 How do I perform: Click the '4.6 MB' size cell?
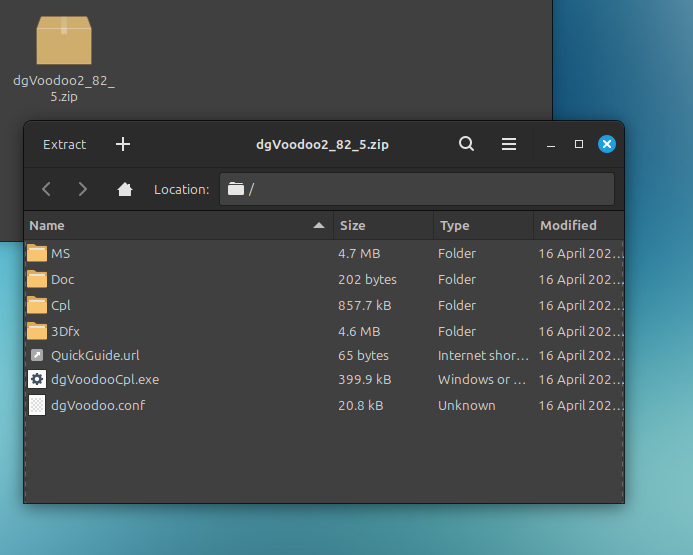(x=359, y=332)
